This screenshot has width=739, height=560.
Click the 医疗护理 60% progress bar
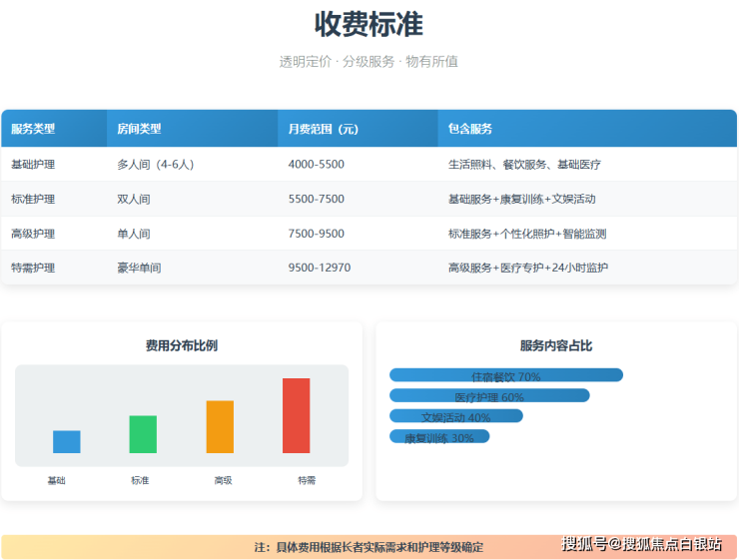(489, 395)
